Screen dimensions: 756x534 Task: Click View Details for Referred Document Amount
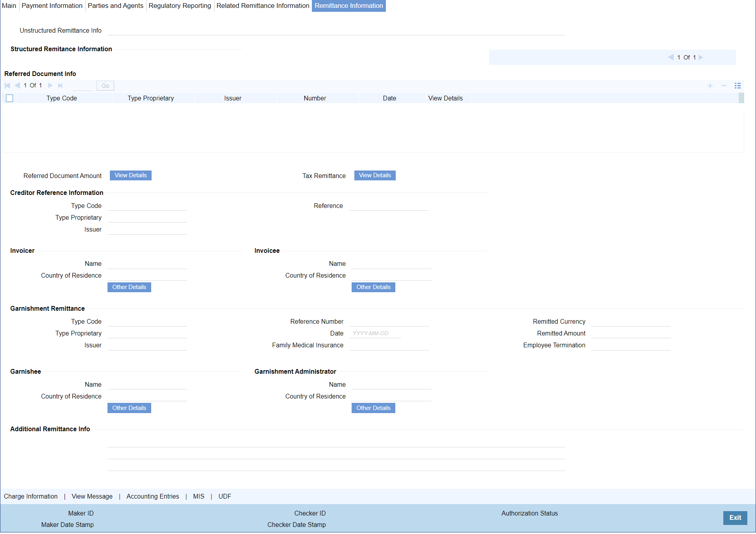click(130, 175)
